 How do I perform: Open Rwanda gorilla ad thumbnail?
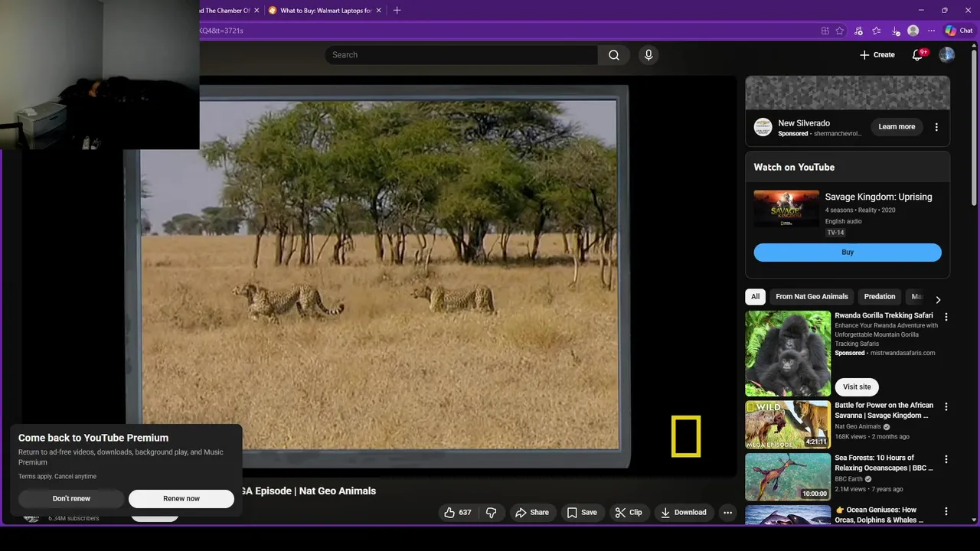click(788, 353)
